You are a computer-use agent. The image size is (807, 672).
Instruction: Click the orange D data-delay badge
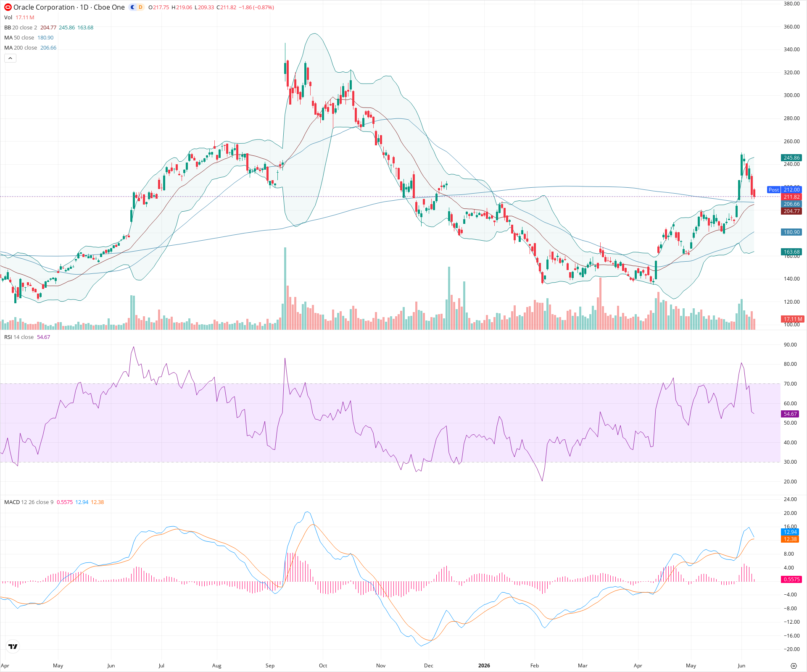tap(140, 7)
